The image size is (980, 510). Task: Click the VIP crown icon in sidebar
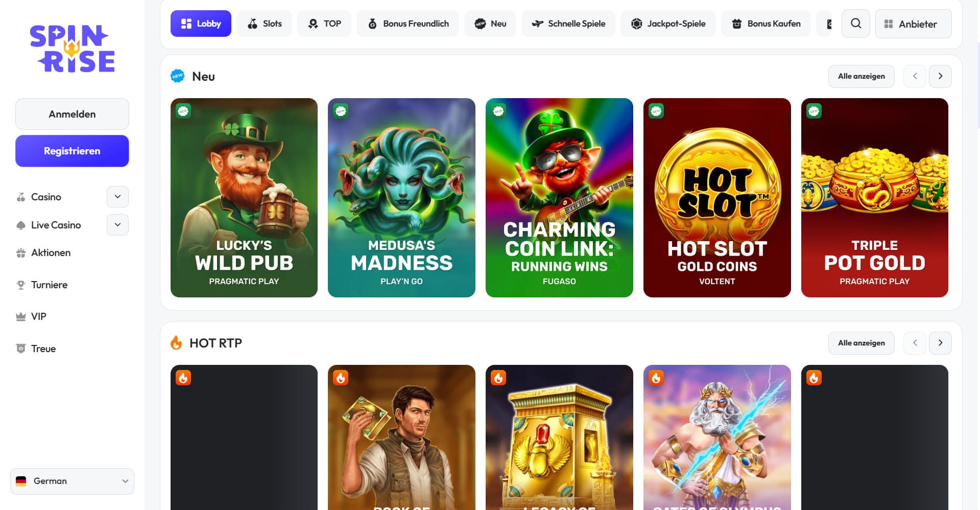[x=21, y=317]
